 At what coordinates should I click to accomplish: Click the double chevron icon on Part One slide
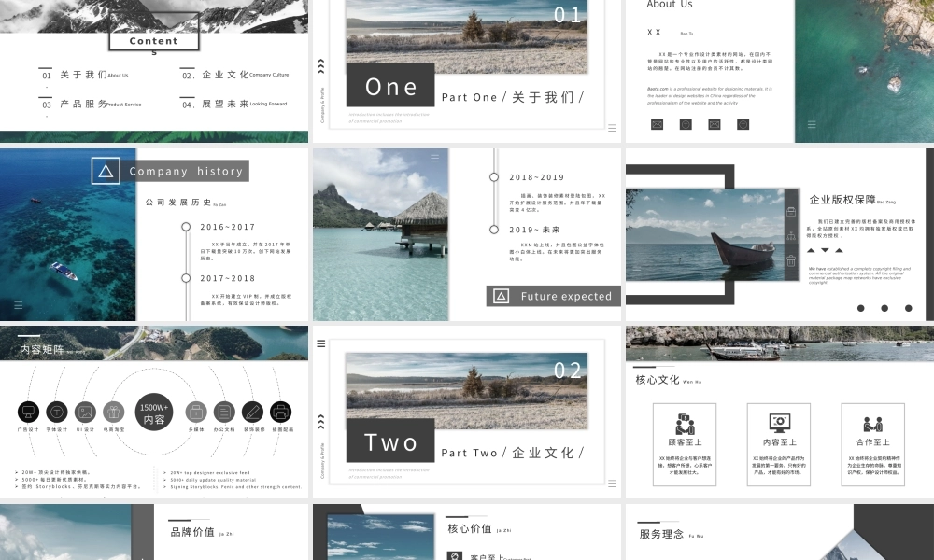321,66
